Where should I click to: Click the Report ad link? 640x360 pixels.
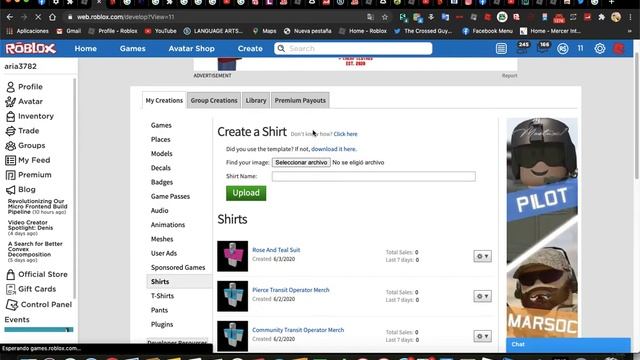click(x=509, y=76)
